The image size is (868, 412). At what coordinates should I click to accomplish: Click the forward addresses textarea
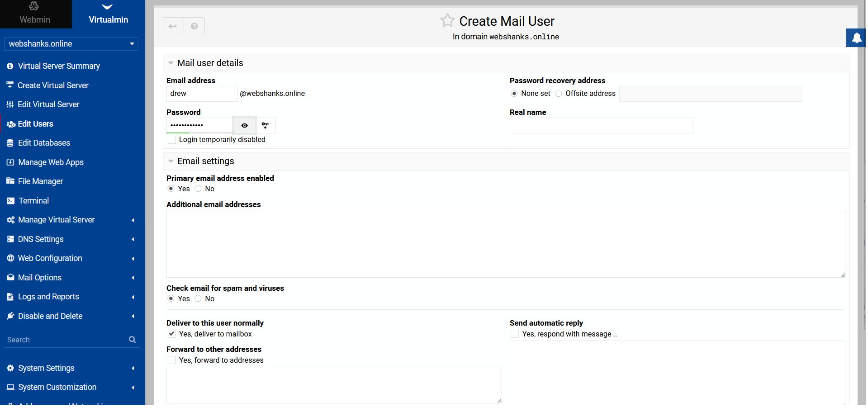click(334, 385)
